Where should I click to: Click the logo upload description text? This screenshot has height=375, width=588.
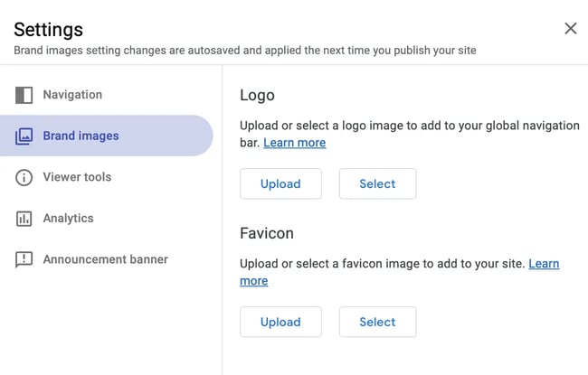pyautogui.click(x=410, y=134)
